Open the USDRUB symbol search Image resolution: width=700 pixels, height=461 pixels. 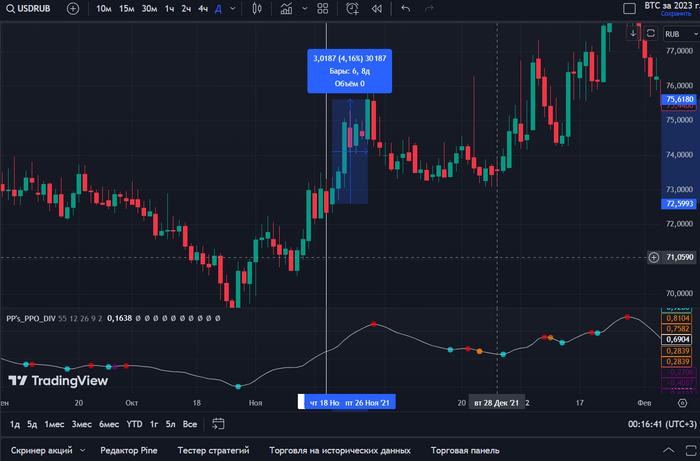point(28,8)
